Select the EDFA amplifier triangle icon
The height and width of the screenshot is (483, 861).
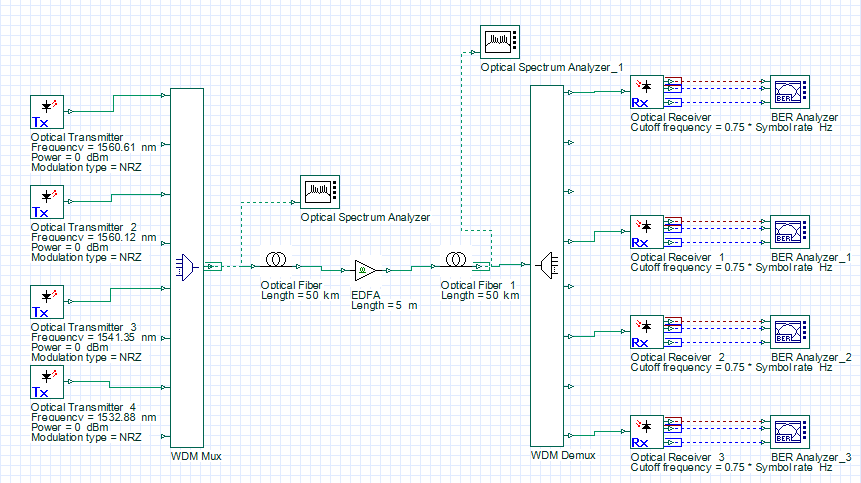point(362,270)
